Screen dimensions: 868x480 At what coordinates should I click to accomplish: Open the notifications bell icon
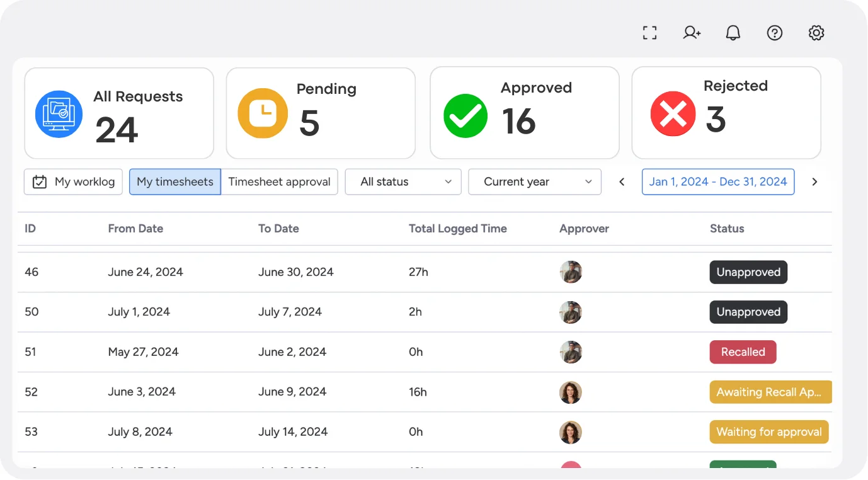[x=733, y=32]
